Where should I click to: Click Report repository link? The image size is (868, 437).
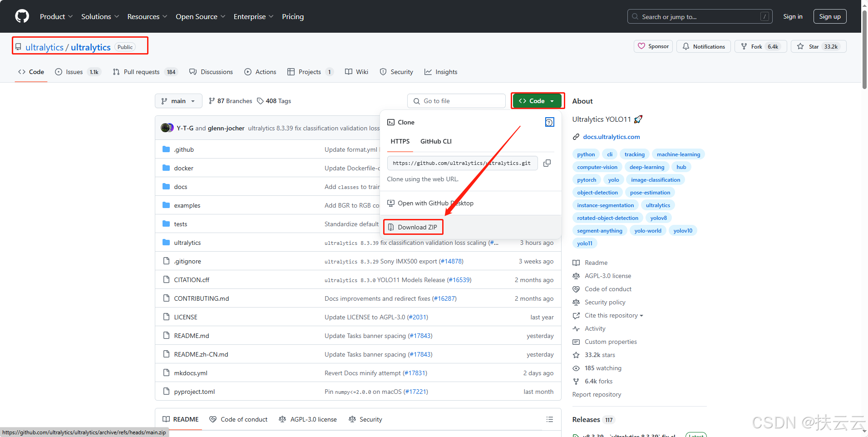click(597, 394)
